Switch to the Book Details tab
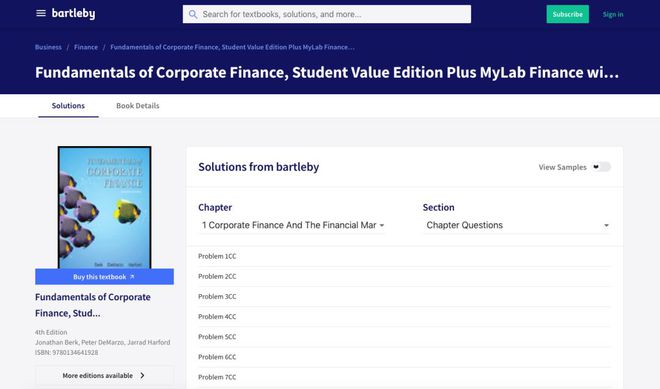 click(x=138, y=106)
